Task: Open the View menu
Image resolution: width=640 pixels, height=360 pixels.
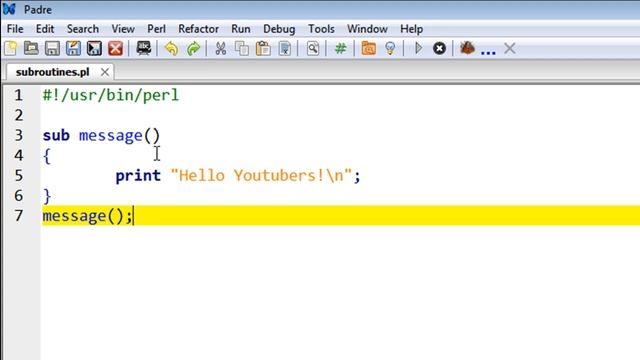Action: 123,29
